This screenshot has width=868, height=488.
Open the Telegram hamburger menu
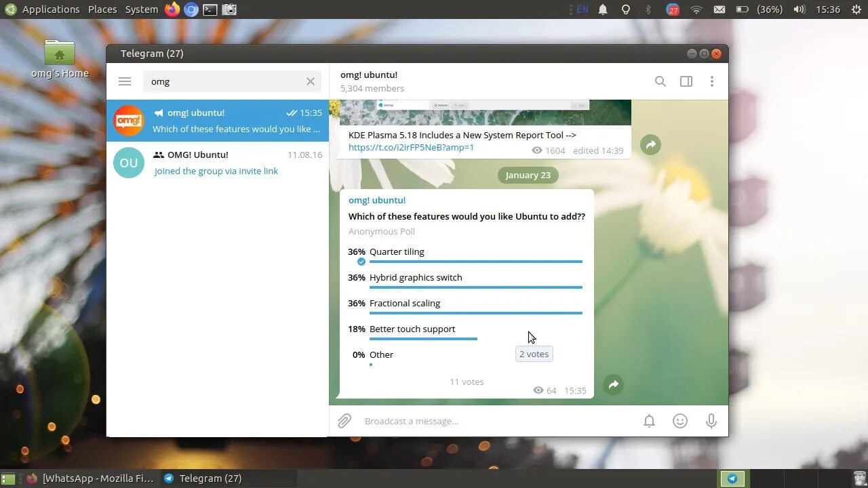pyautogui.click(x=125, y=81)
